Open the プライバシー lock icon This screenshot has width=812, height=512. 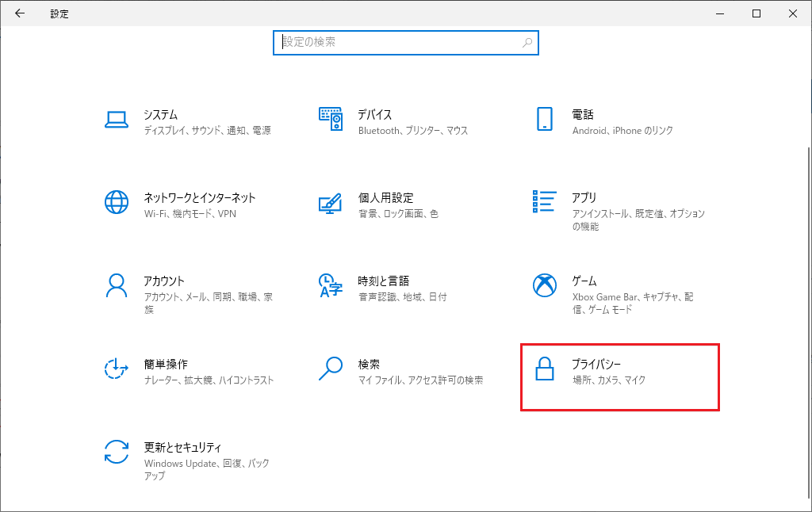tap(544, 369)
